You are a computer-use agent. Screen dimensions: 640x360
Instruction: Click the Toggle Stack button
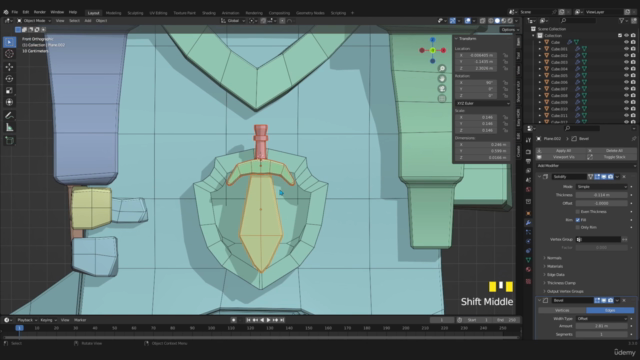tap(611, 157)
